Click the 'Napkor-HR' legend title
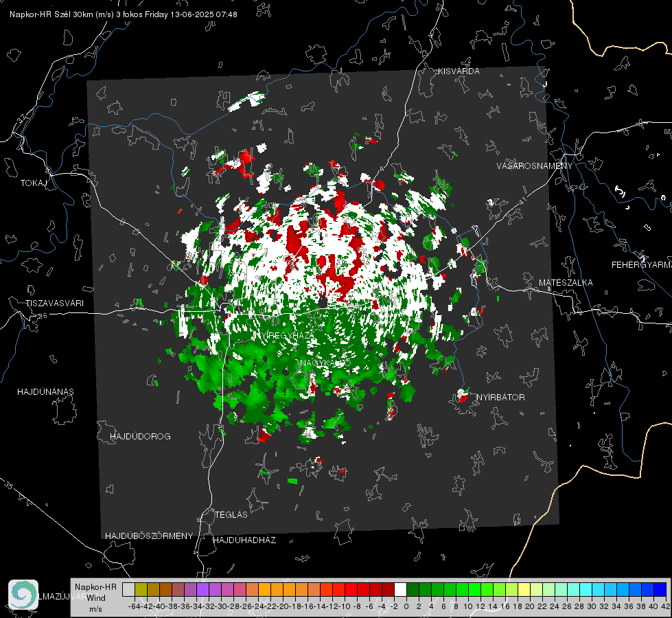This screenshot has height=618, width=672. coord(95,587)
